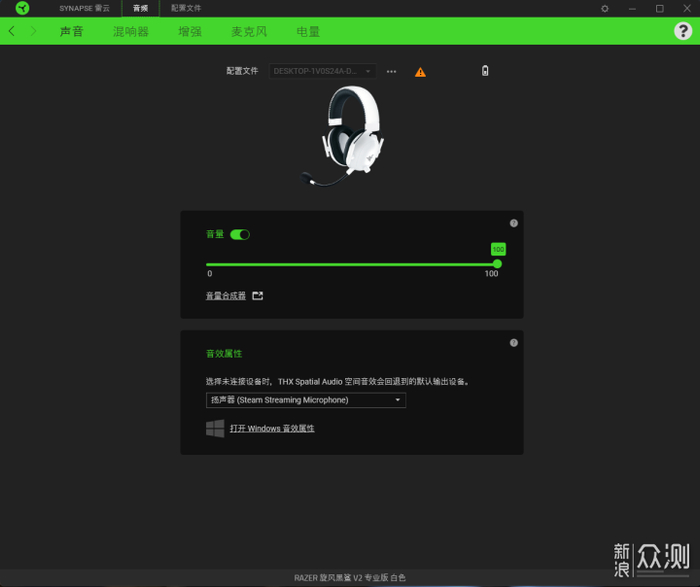Expand the DESKTOP profile dropdown
Viewport: 700px width, 587px height.
click(322, 71)
